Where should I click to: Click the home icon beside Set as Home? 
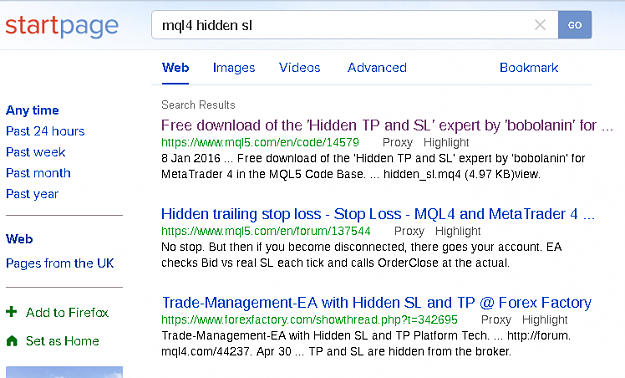tap(12, 341)
